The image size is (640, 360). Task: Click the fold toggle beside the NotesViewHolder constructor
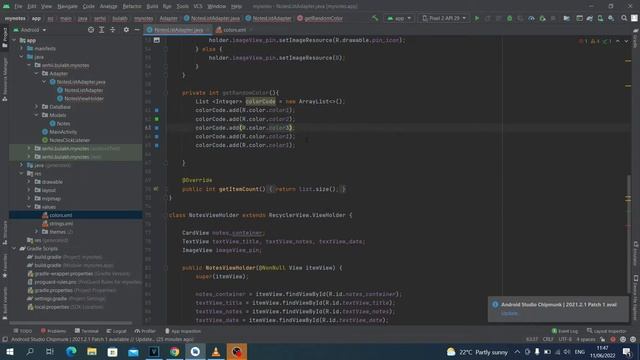(x=166, y=268)
